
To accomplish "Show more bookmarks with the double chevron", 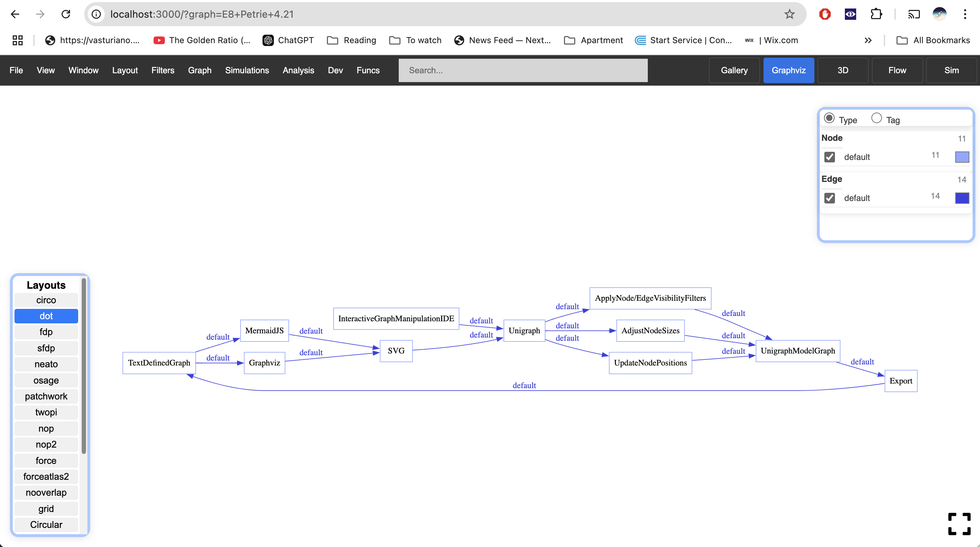I will (868, 40).
